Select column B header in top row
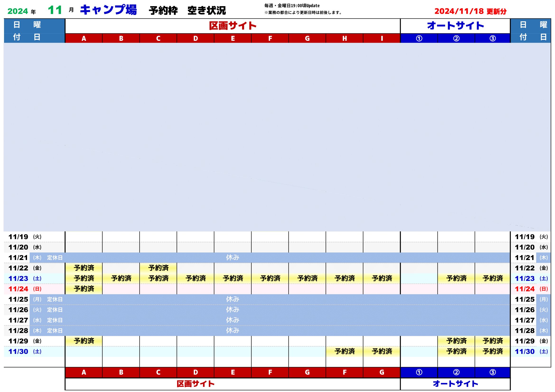This screenshot has height=392, width=555. (x=121, y=38)
